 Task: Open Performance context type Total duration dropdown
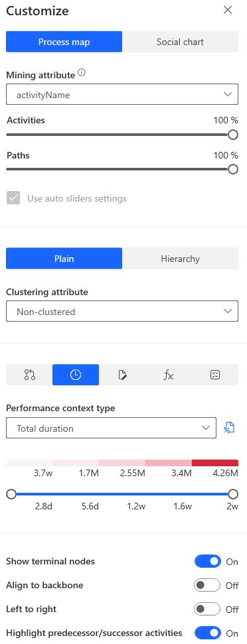click(x=111, y=428)
